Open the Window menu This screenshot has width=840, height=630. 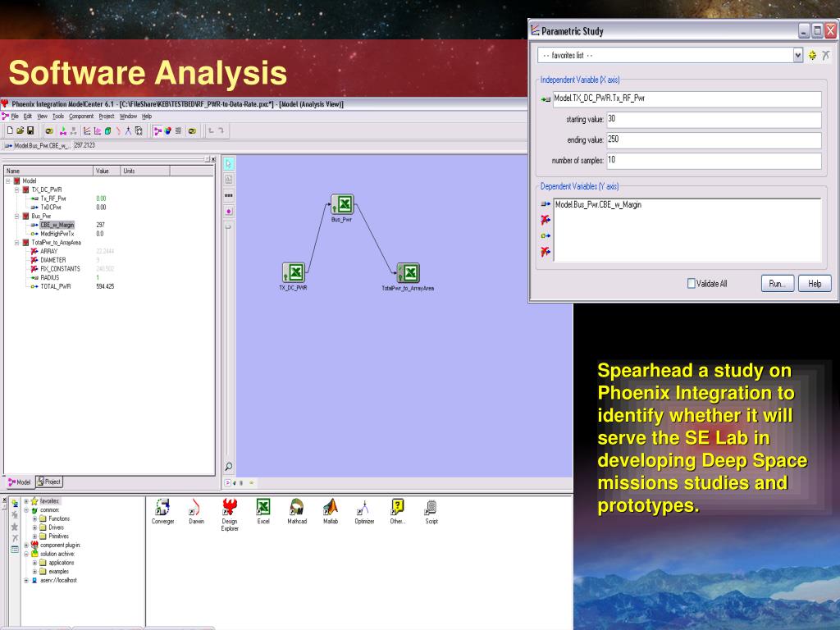(x=128, y=116)
